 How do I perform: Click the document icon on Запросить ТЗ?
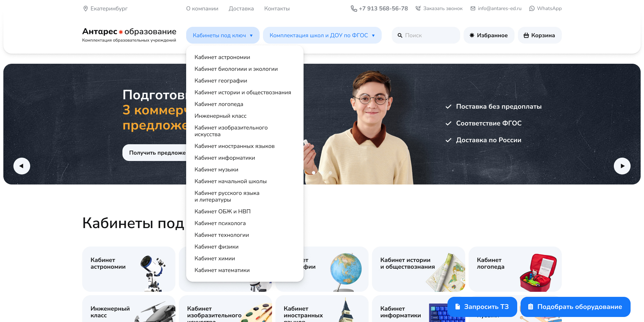pyautogui.click(x=458, y=307)
